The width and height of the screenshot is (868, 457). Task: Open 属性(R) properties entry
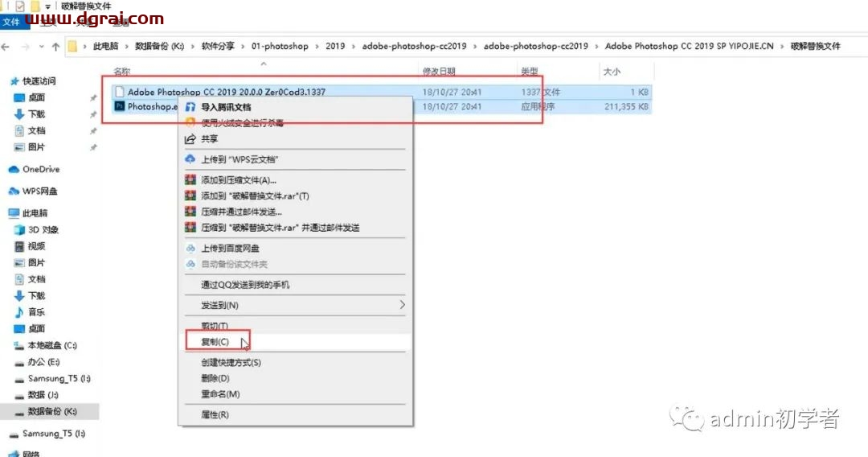[215, 414]
